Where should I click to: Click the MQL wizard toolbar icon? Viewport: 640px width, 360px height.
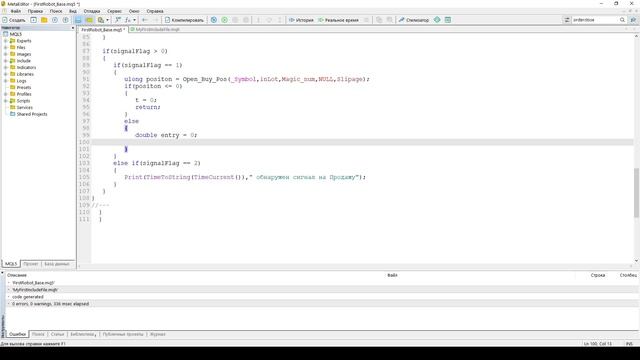(118, 20)
